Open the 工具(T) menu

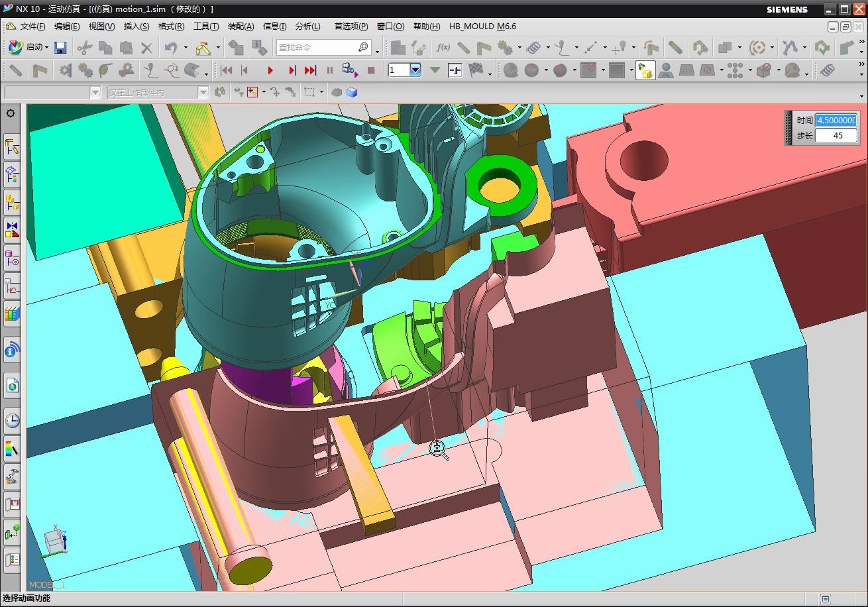[206, 27]
